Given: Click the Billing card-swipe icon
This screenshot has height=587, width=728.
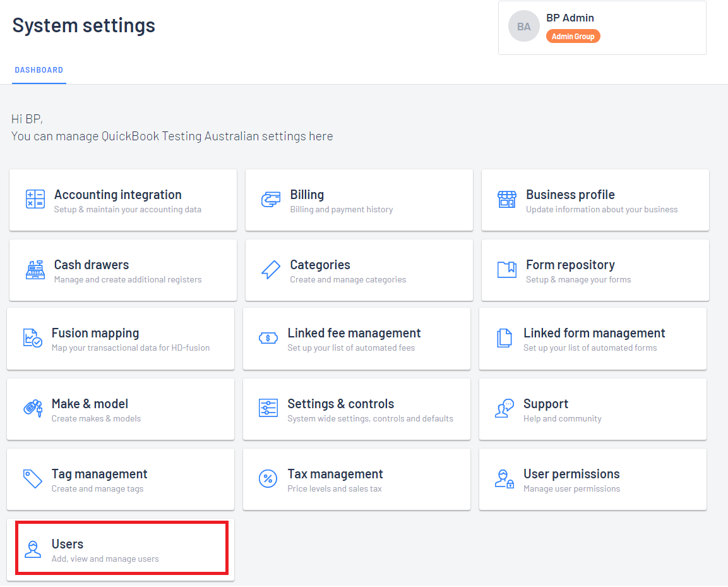Looking at the screenshot, I should (271, 200).
